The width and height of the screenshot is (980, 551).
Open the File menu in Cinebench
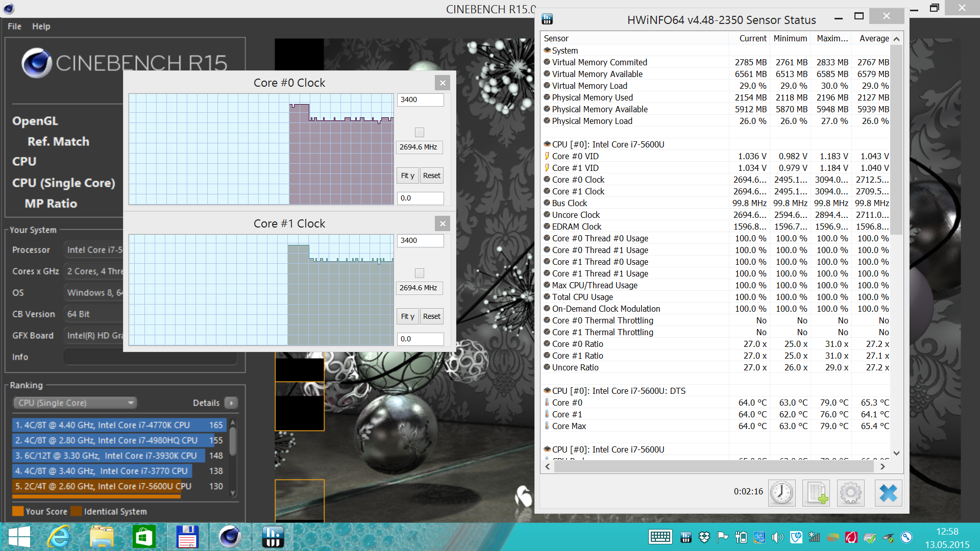[x=14, y=27]
